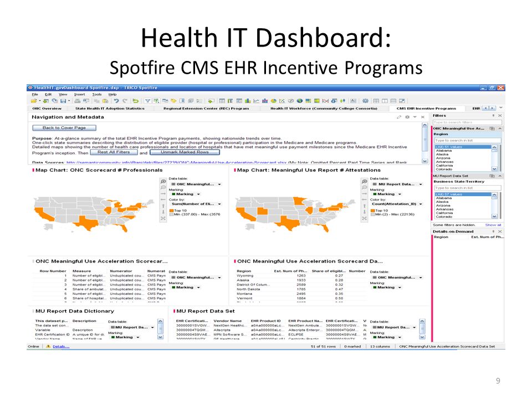
Task: Open the toolbar gear settings icon
Action: [365, 101]
